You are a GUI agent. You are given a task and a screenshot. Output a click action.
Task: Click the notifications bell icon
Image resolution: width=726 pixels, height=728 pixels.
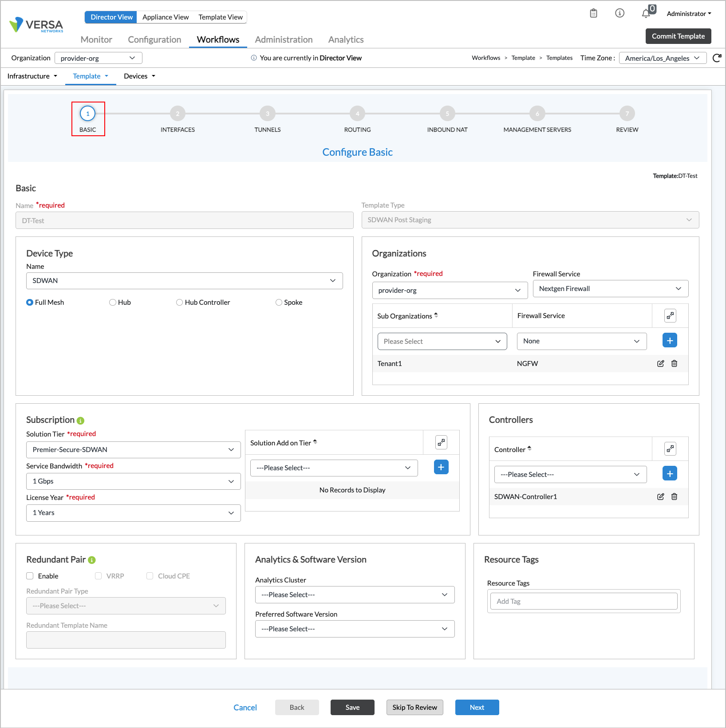(646, 14)
